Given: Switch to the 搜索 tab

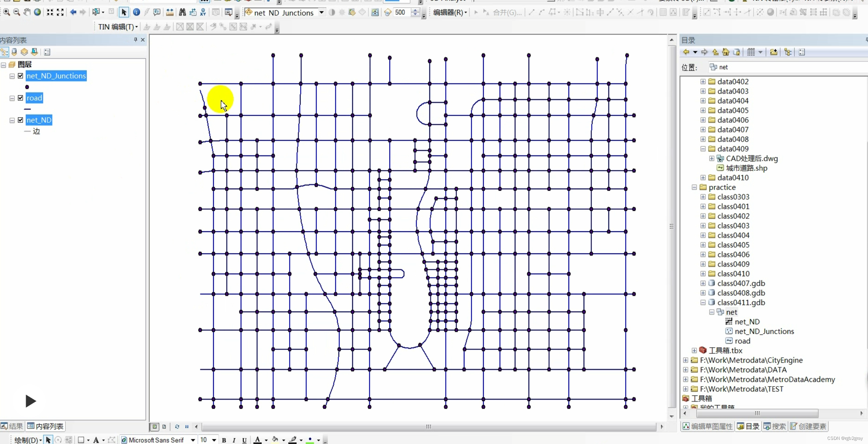Looking at the screenshot, I should (x=775, y=426).
